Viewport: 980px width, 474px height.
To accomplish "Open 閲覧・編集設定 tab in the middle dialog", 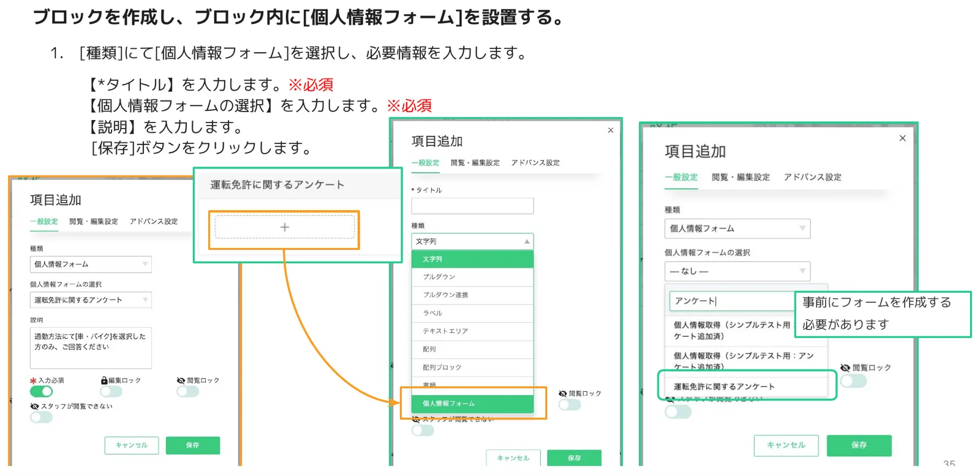I will 475,162.
